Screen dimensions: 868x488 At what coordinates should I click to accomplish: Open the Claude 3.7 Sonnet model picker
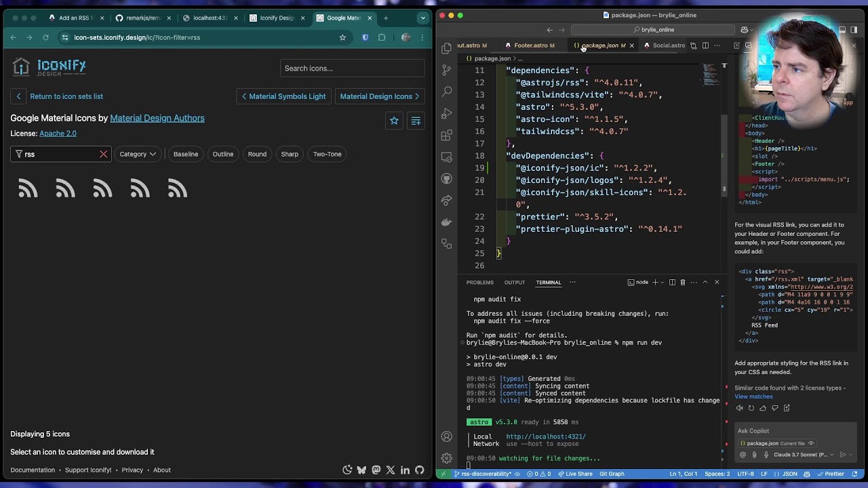pyautogui.click(x=803, y=455)
